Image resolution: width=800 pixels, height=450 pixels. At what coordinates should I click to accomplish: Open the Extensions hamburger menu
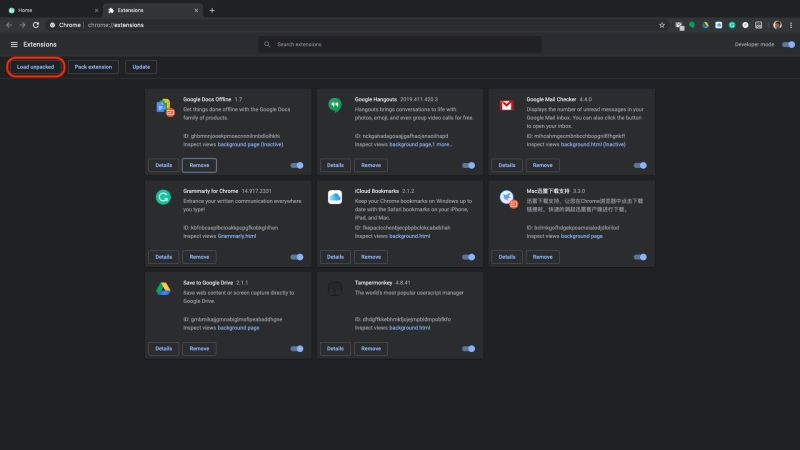[14, 44]
